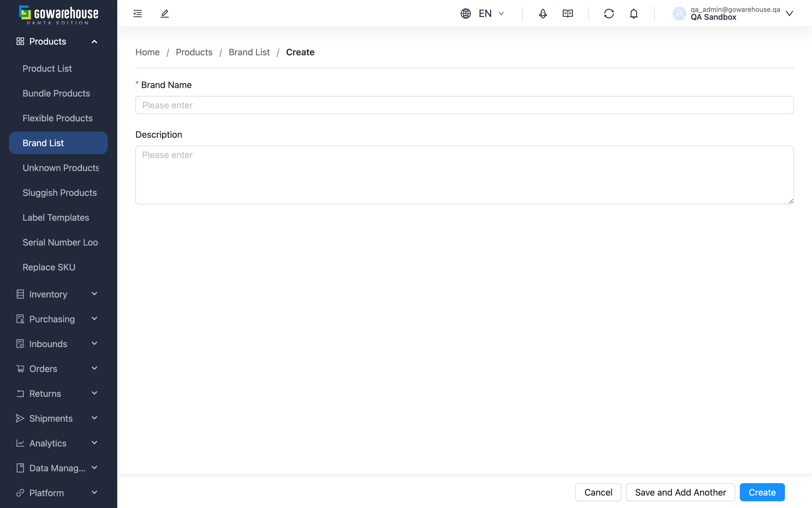Click the GoWarehouse logo
This screenshot has width=812, height=508.
(x=59, y=15)
